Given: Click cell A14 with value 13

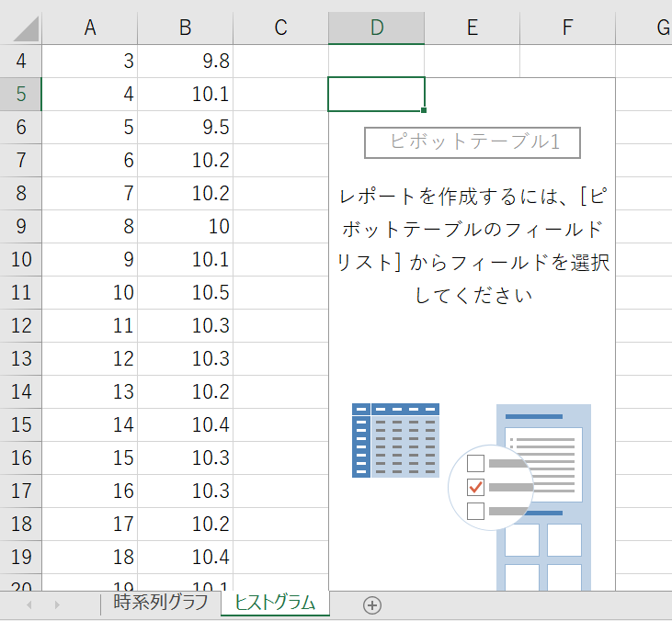Looking at the screenshot, I should [x=89, y=392].
